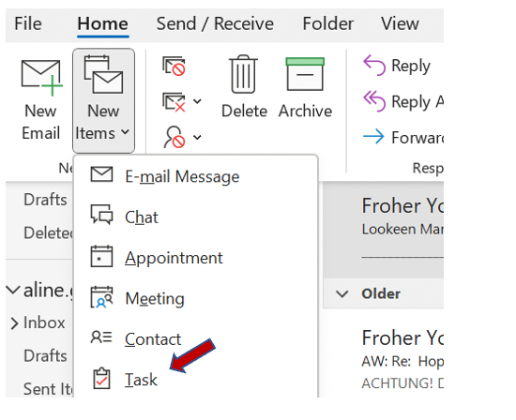
Task: Click the Ignore conversation icon
Action: coord(174,67)
